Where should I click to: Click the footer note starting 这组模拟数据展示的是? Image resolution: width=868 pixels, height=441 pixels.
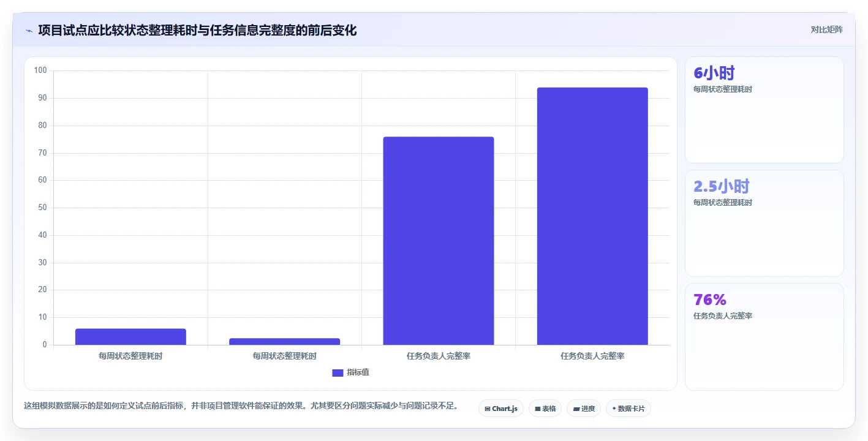(x=241, y=405)
